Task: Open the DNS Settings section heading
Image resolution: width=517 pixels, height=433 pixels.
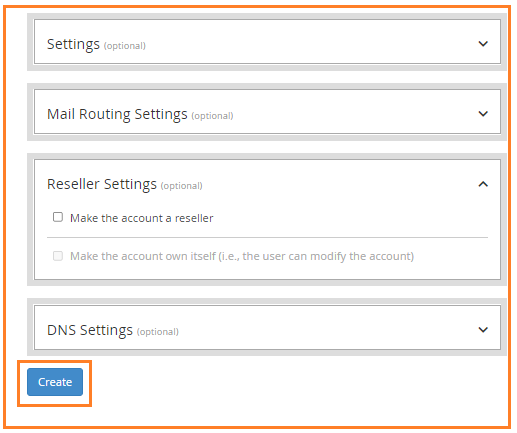Action: coord(90,330)
